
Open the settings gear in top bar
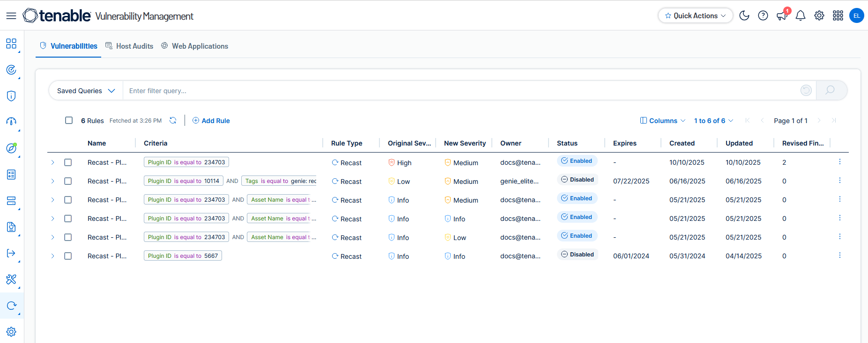click(x=819, y=15)
